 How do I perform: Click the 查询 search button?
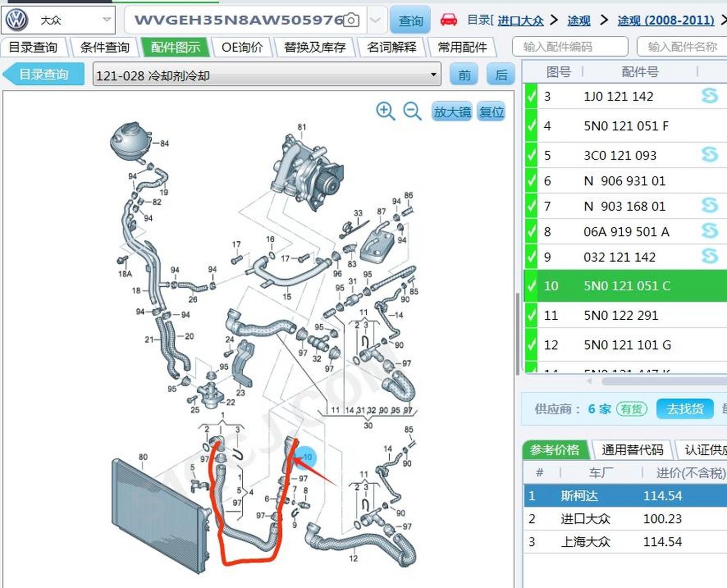click(410, 20)
